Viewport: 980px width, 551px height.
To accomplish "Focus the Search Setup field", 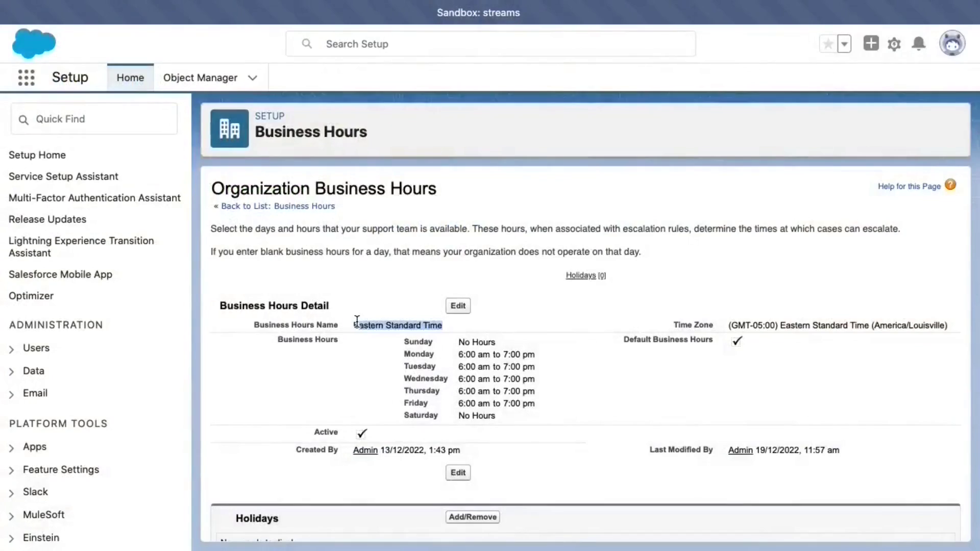I will click(x=491, y=44).
